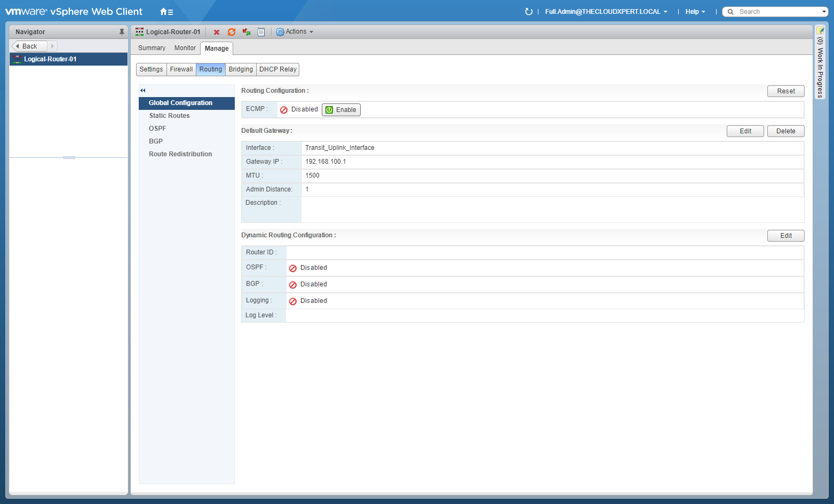
Task: Open the Firewall sub-tab
Action: pos(181,69)
